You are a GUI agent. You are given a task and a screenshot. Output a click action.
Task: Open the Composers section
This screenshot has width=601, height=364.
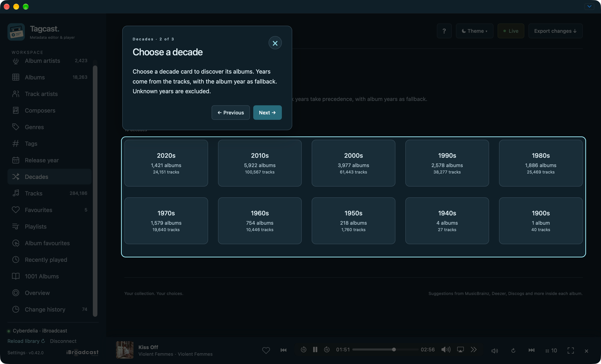pos(50,110)
